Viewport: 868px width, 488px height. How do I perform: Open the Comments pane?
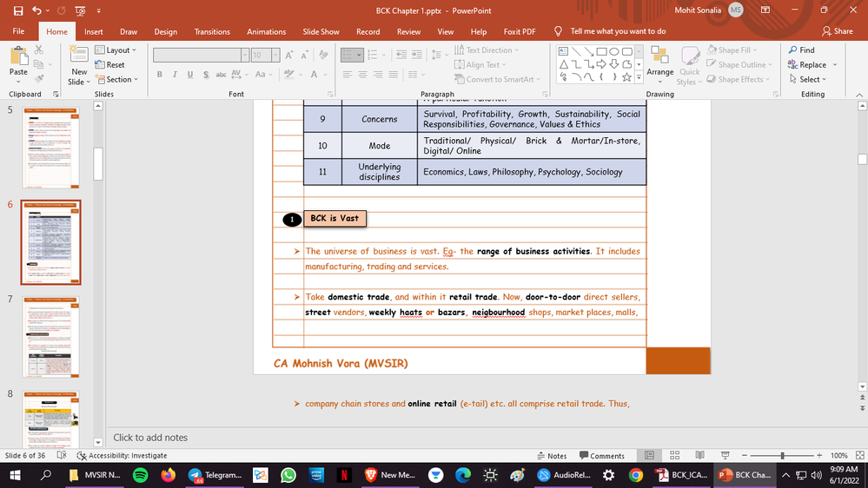[602, 455]
